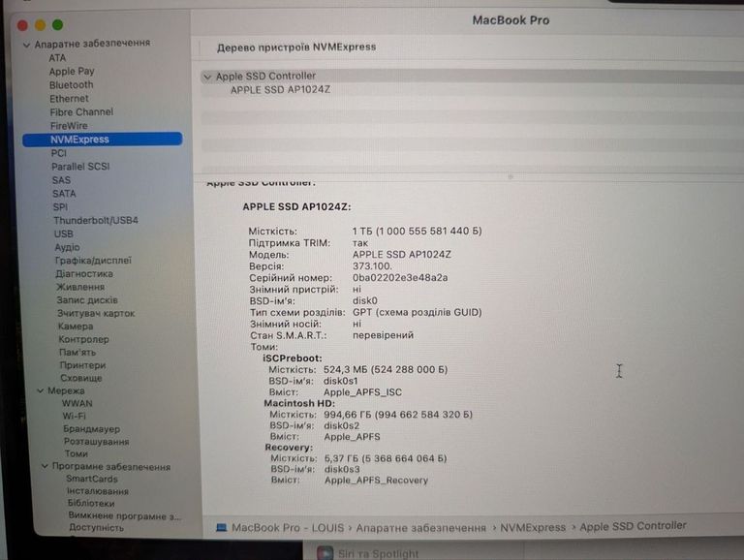Select SmartCards software item
Image resolution: width=744 pixels, height=560 pixels.
92,479
